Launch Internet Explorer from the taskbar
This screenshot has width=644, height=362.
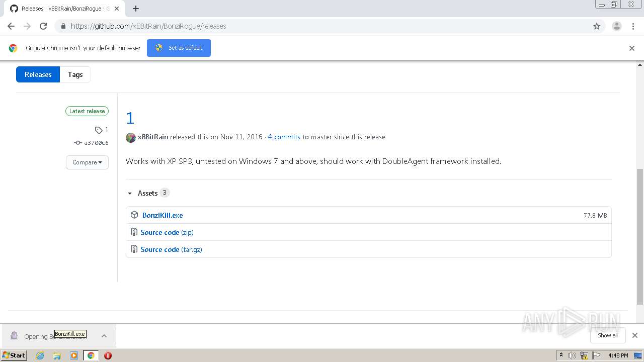pyautogui.click(x=40, y=355)
